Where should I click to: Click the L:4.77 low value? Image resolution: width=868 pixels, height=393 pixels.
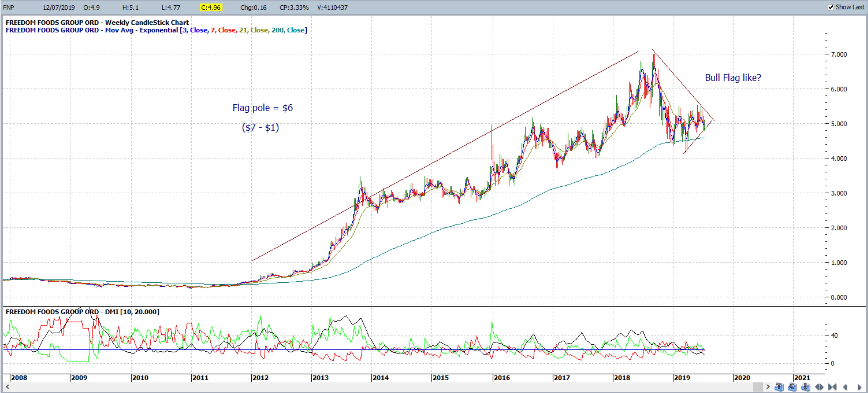tap(171, 7)
